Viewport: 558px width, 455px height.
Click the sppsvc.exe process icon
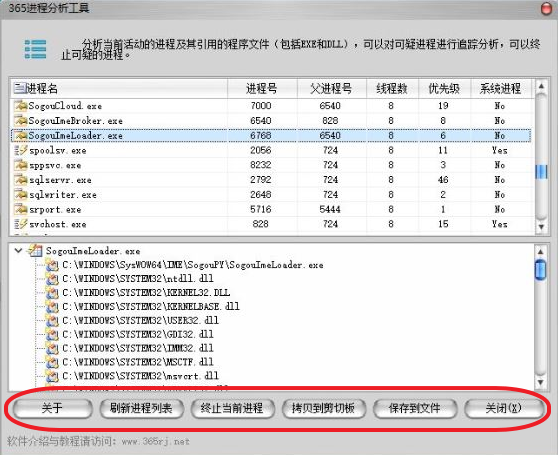tap(21, 165)
